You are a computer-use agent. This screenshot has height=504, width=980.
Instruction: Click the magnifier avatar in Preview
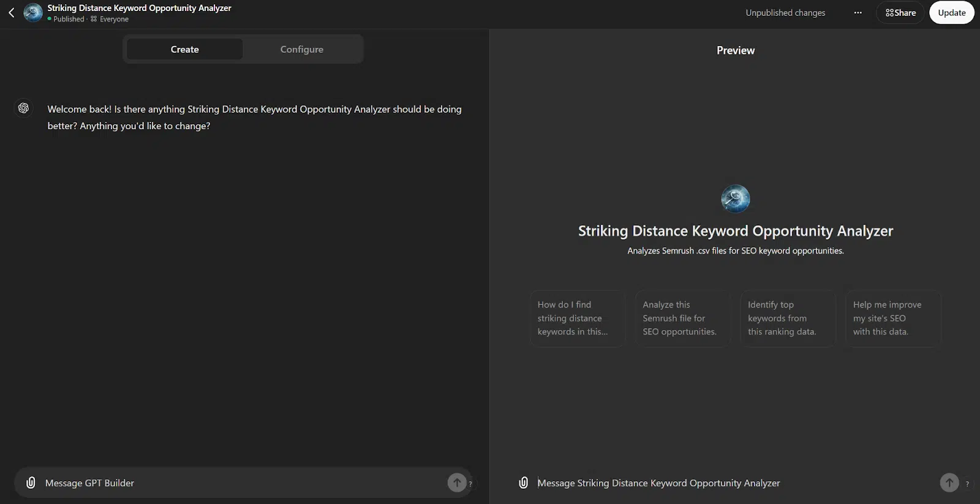click(x=735, y=198)
